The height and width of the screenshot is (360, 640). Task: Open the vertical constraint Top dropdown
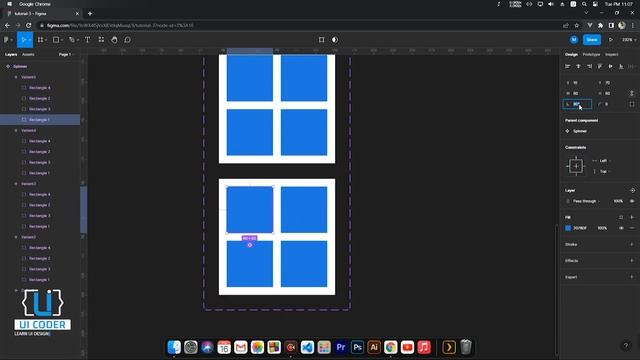click(x=604, y=171)
